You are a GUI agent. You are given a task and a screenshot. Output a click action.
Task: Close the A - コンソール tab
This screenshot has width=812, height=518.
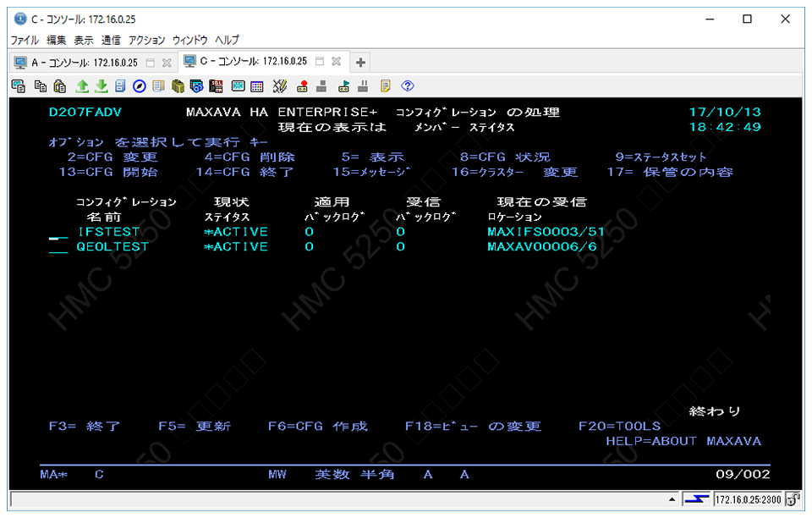(167, 63)
